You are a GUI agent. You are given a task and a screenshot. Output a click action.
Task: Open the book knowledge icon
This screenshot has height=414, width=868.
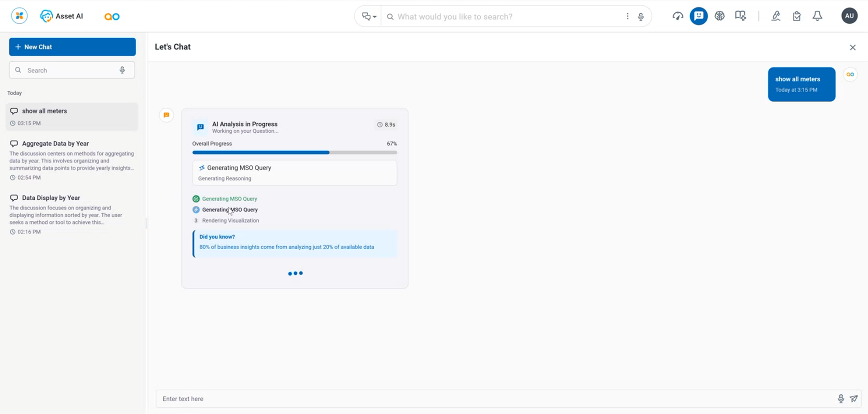740,16
